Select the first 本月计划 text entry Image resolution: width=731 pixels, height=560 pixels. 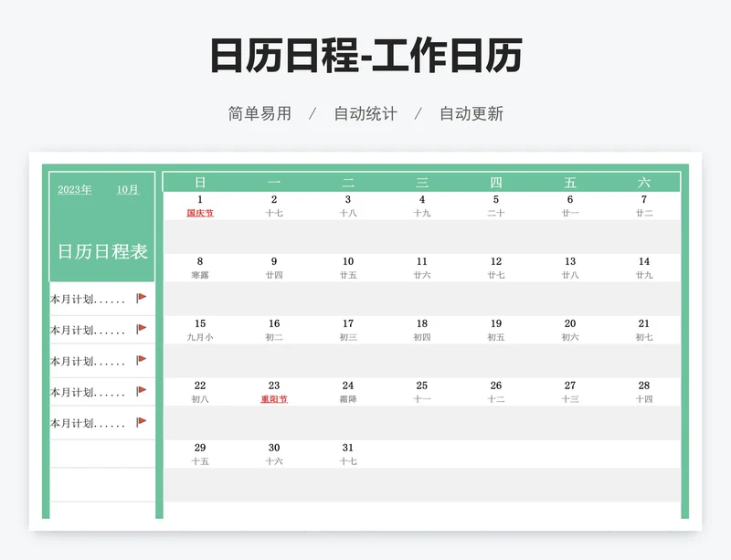click(x=88, y=299)
